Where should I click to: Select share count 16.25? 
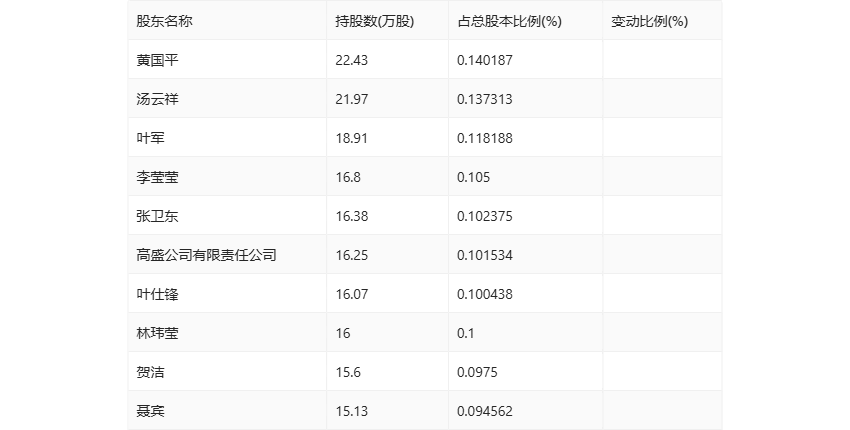(x=351, y=255)
